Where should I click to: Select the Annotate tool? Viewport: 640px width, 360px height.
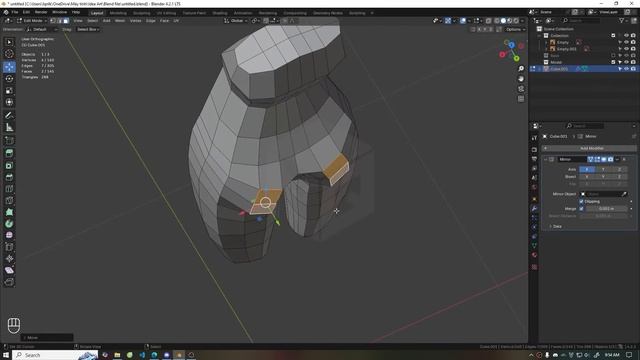(x=9, y=116)
